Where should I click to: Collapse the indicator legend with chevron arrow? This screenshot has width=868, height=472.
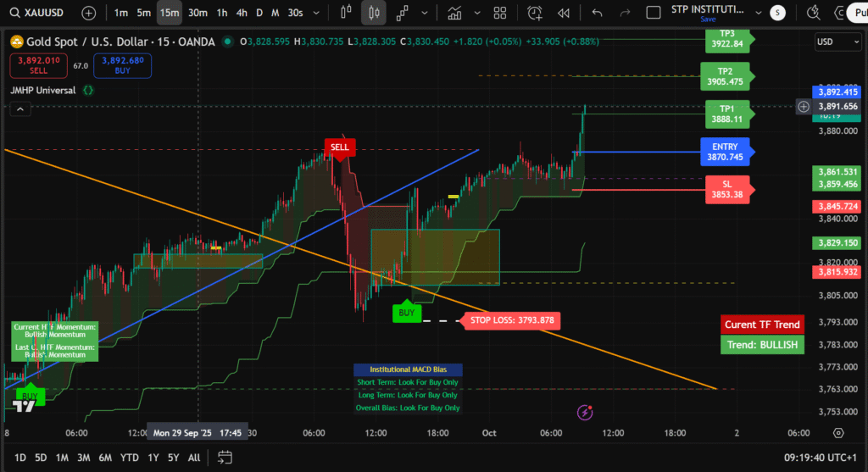click(x=19, y=109)
